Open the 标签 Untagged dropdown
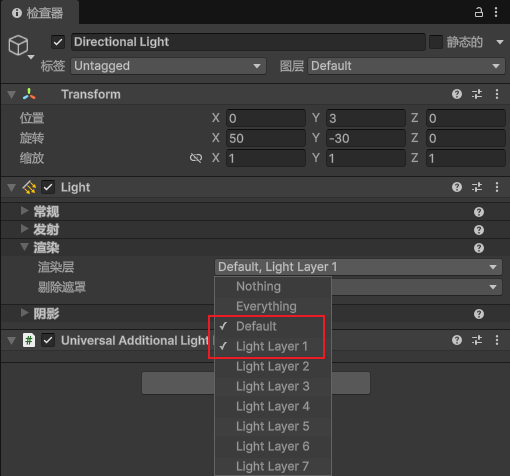510x476 pixels. [168, 66]
